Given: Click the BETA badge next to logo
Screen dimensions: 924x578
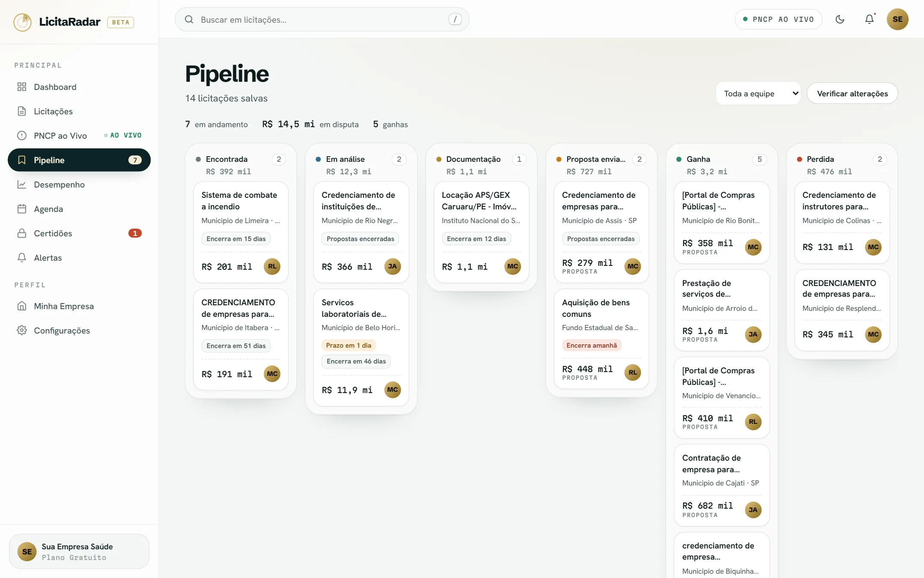Looking at the screenshot, I should coord(121,22).
